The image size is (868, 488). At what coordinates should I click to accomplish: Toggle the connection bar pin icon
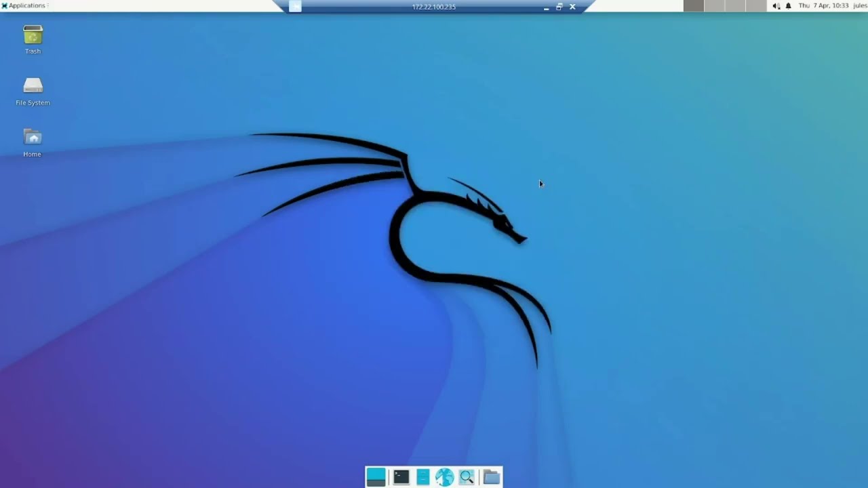click(295, 6)
